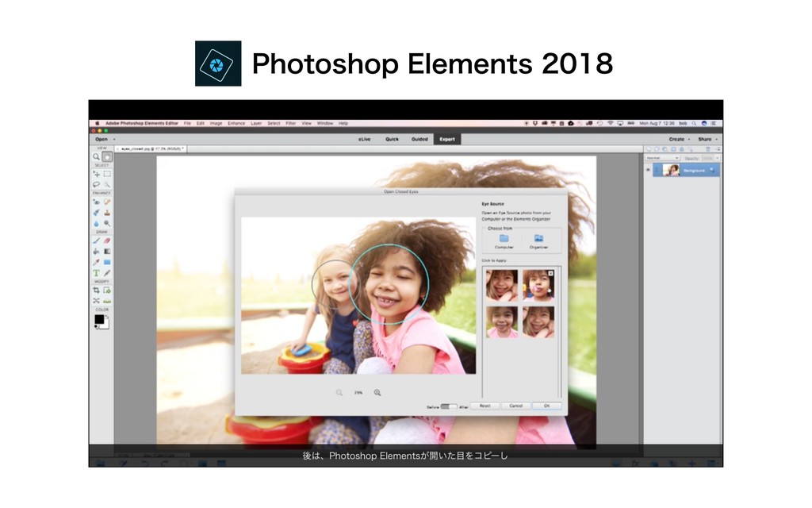Select the Content-Aware Move tool
The image size is (812, 508).
(x=96, y=301)
